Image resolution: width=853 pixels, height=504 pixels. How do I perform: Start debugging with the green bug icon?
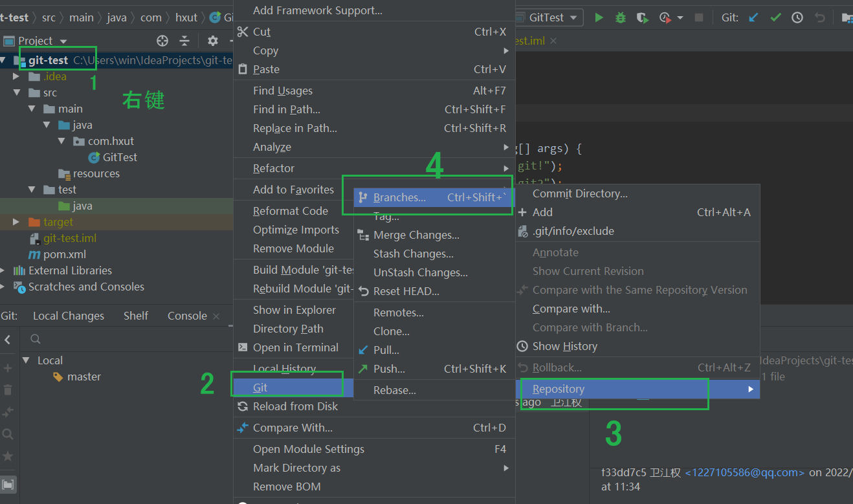tap(621, 18)
